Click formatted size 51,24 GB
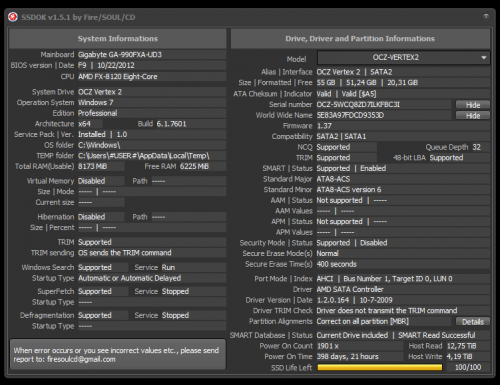This screenshot has height=385, width=500. coord(361,83)
